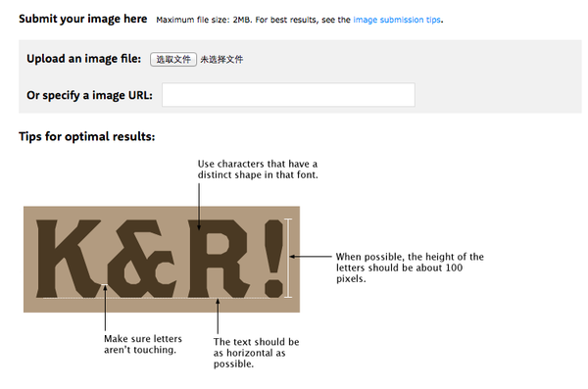Viewport: 588px width, 389px height.
Task: Click the K&R! sample image
Action: point(162,260)
